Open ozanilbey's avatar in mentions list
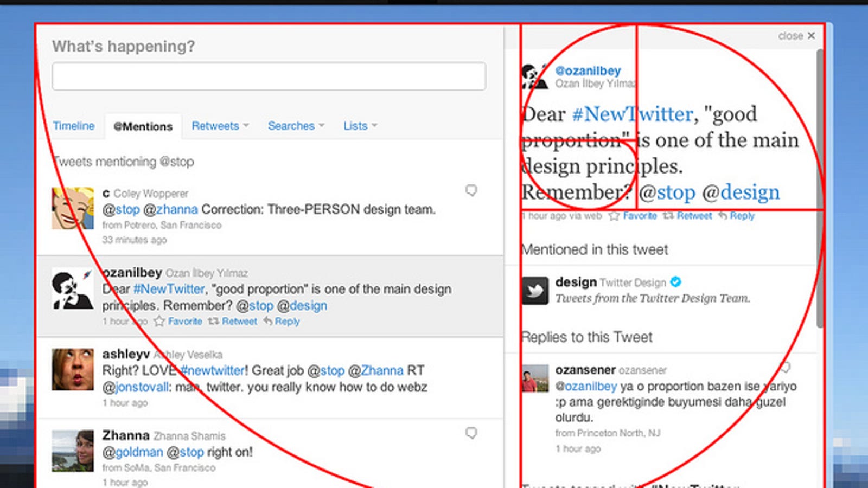Image resolution: width=868 pixels, height=488 pixels. (73, 288)
